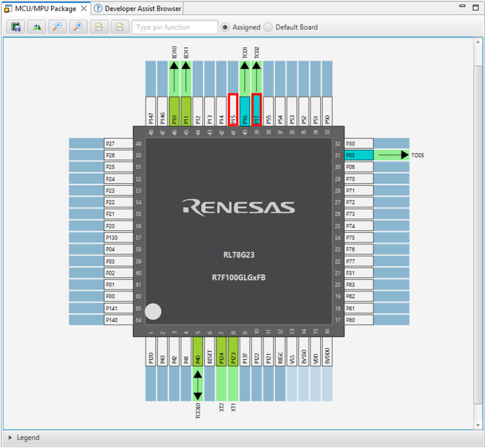
Task: Select pin P40 on the chip
Action: coord(198,351)
